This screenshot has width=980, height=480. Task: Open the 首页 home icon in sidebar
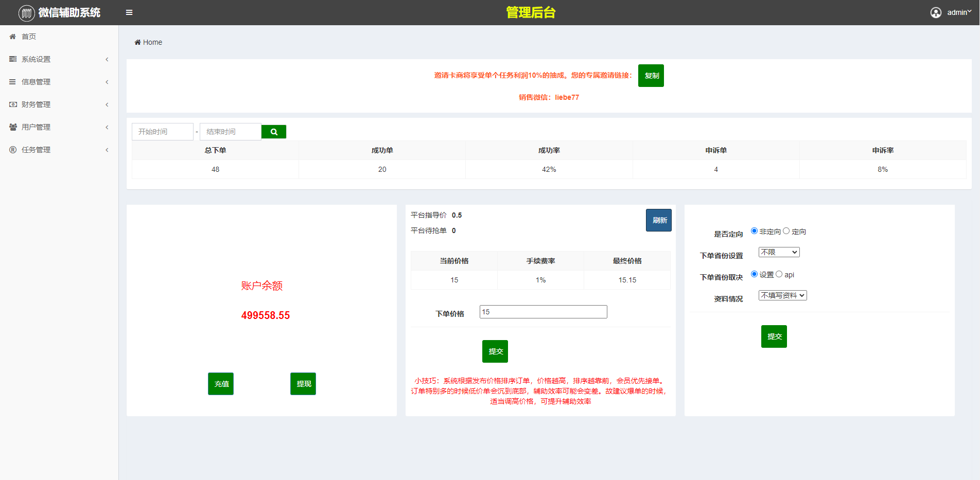(x=12, y=37)
